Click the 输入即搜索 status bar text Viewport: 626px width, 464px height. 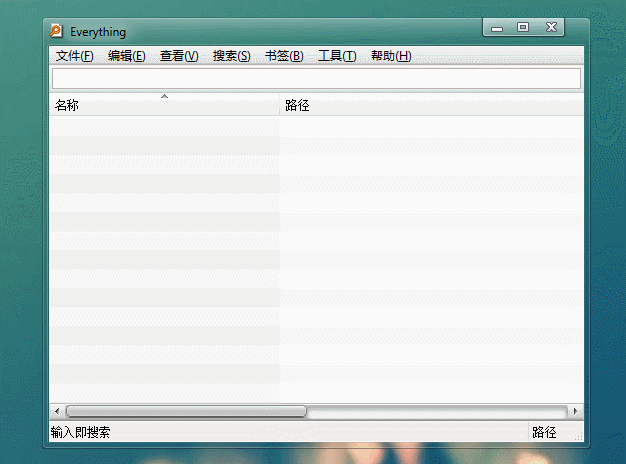(x=81, y=433)
